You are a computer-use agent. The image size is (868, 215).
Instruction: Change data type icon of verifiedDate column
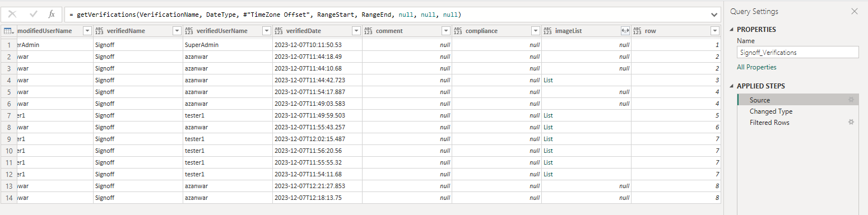tap(279, 31)
